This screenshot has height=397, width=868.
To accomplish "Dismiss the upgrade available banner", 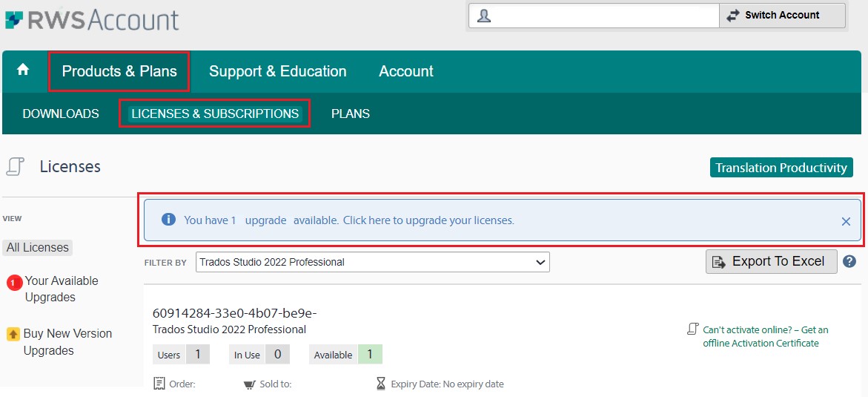I will (x=846, y=221).
